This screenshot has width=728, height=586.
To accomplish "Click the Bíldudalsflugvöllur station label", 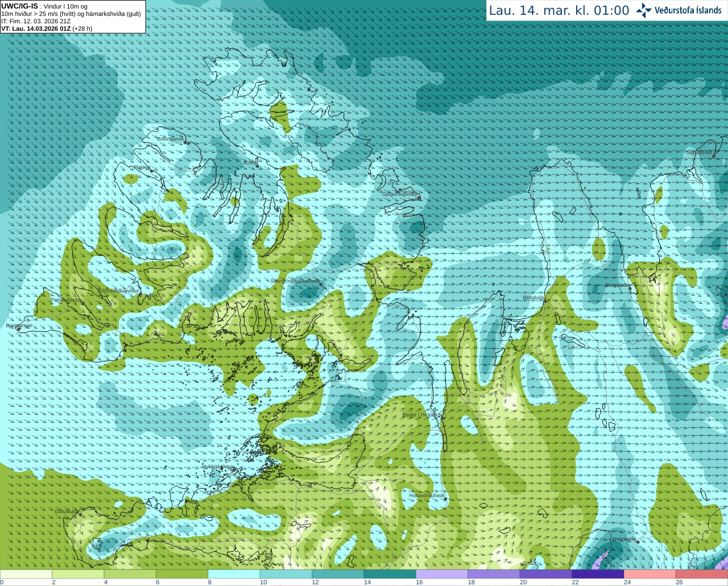I will (119, 290).
